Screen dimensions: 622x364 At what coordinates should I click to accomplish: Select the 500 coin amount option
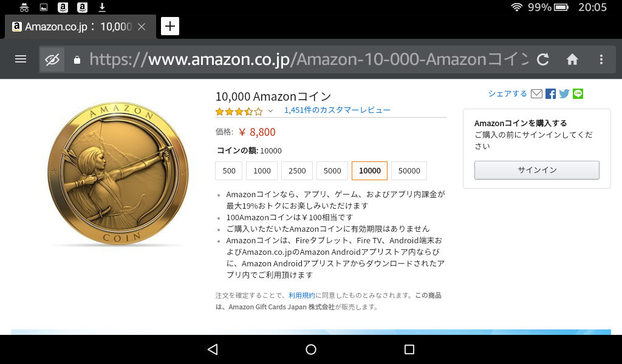click(x=229, y=170)
